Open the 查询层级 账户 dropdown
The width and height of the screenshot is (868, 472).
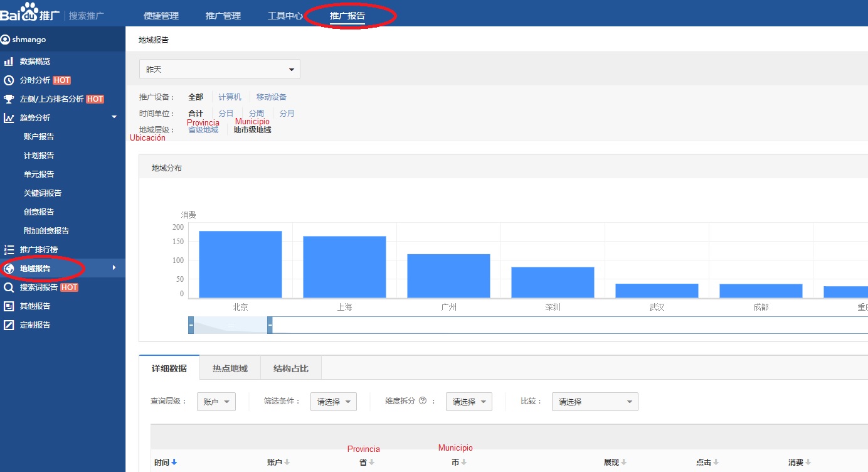pyautogui.click(x=216, y=402)
